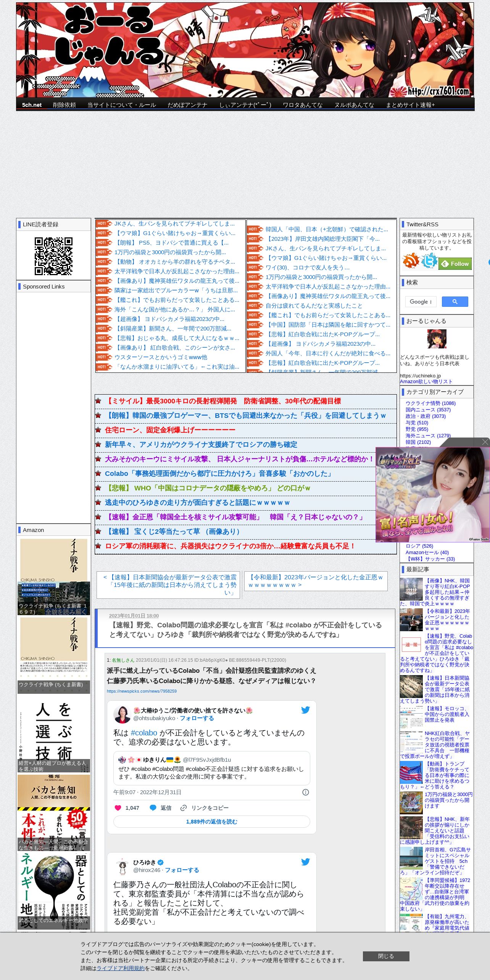Screen dimensions: 490x980
Task: Close the floating ad with X icon
Action: pos(485,442)
